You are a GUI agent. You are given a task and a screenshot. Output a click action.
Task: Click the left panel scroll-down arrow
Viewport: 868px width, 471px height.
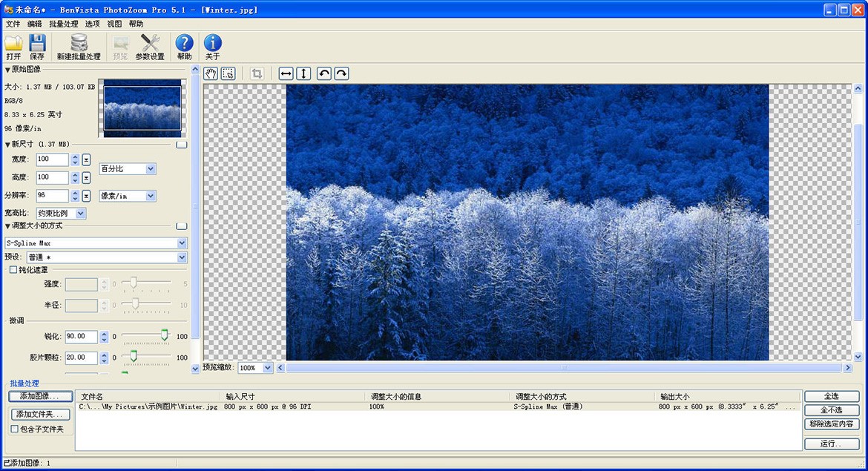click(x=195, y=369)
